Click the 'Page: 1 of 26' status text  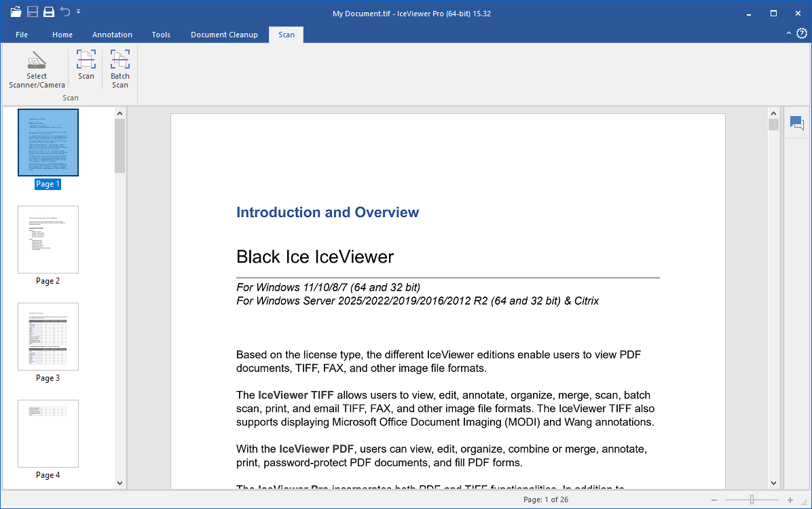click(x=546, y=499)
